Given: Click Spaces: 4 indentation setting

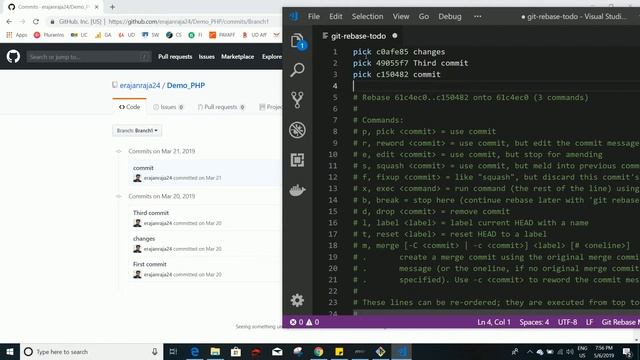Looking at the screenshot, I should [x=534, y=322].
